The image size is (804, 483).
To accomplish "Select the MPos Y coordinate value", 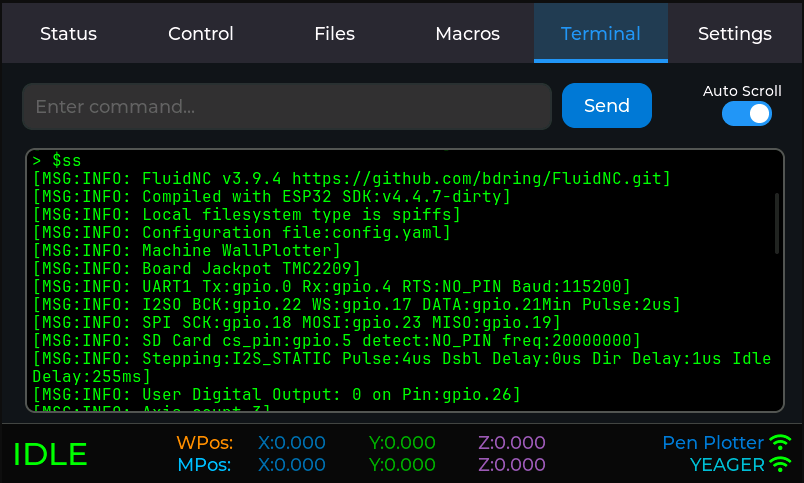I will click(402, 465).
